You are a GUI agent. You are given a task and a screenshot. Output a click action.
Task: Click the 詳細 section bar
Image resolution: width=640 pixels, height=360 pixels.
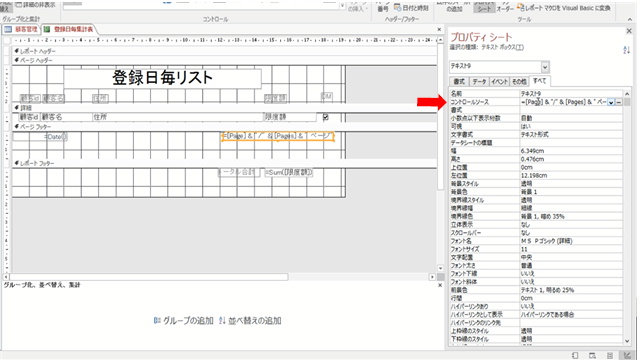224,108
